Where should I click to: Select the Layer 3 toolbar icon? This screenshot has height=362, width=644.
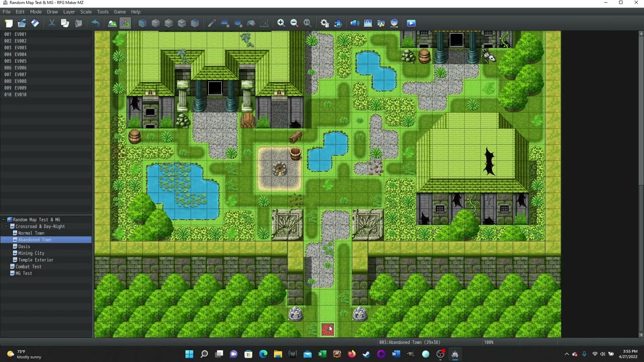coord(182,23)
